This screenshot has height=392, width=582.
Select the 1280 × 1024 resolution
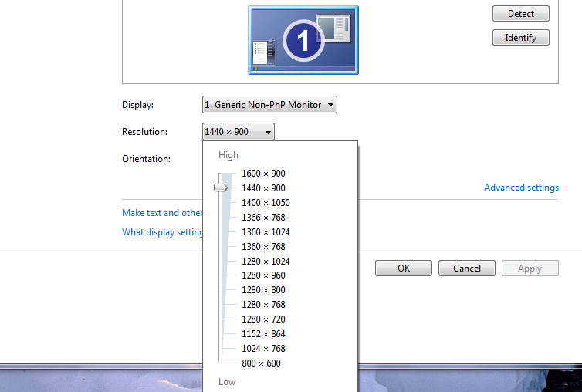(x=266, y=262)
